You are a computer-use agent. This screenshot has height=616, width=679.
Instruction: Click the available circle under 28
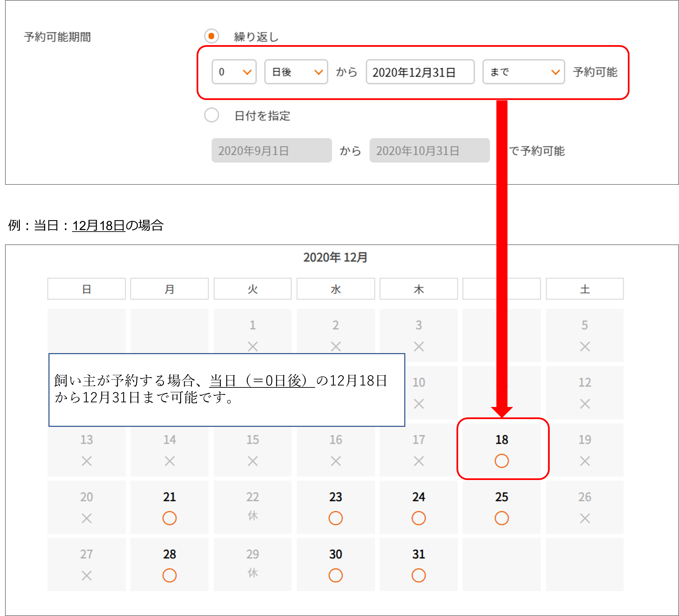(169, 575)
